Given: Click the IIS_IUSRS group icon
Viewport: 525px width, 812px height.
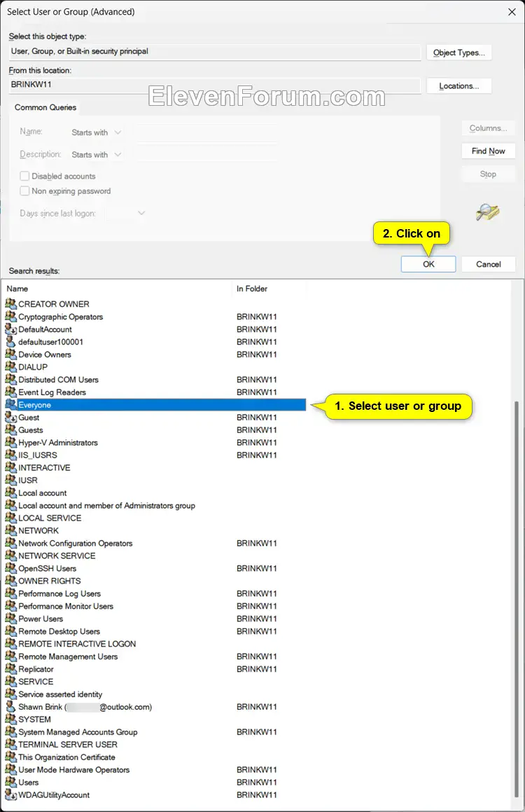Looking at the screenshot, I should 11,455.
